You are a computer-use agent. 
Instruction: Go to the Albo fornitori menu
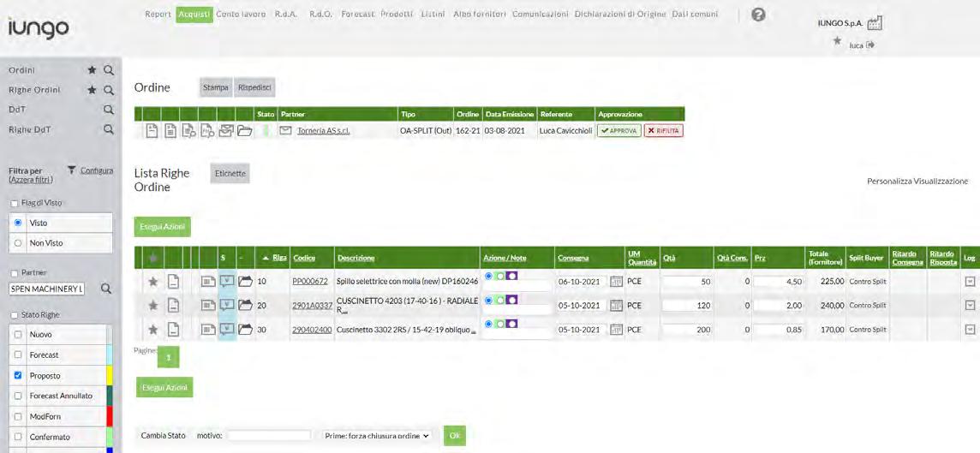tap(480, 14)
